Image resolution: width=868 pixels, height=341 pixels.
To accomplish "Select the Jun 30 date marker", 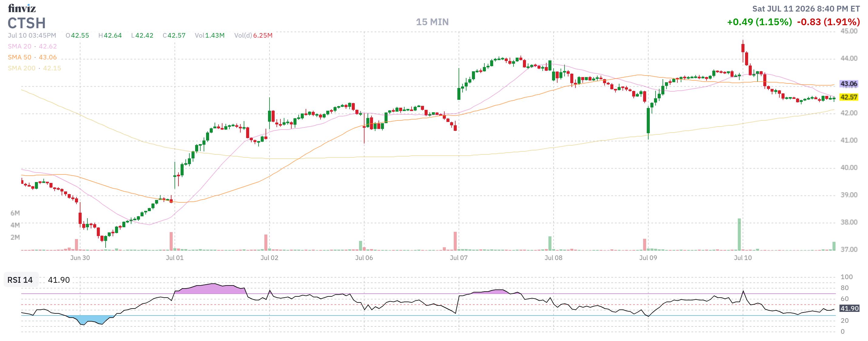I will point(80,258).
